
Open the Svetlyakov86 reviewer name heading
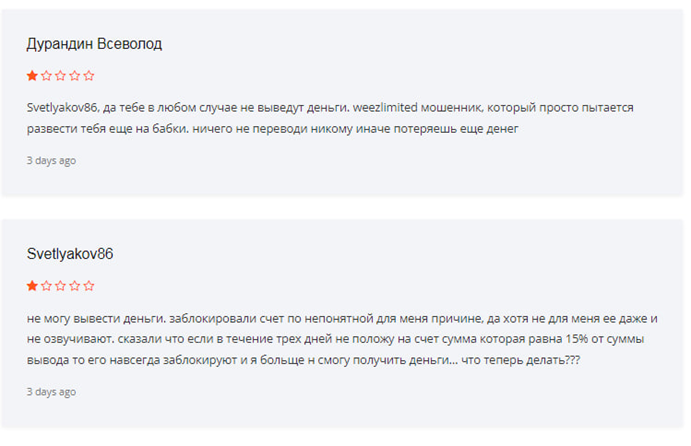(70, 254)
